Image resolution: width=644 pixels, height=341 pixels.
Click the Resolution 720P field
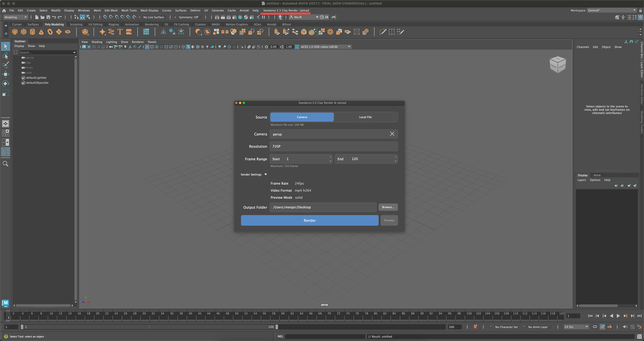point(334,147)
